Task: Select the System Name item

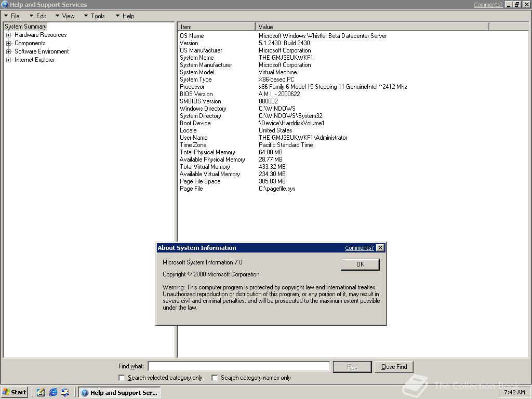Action: pos(197,58)
